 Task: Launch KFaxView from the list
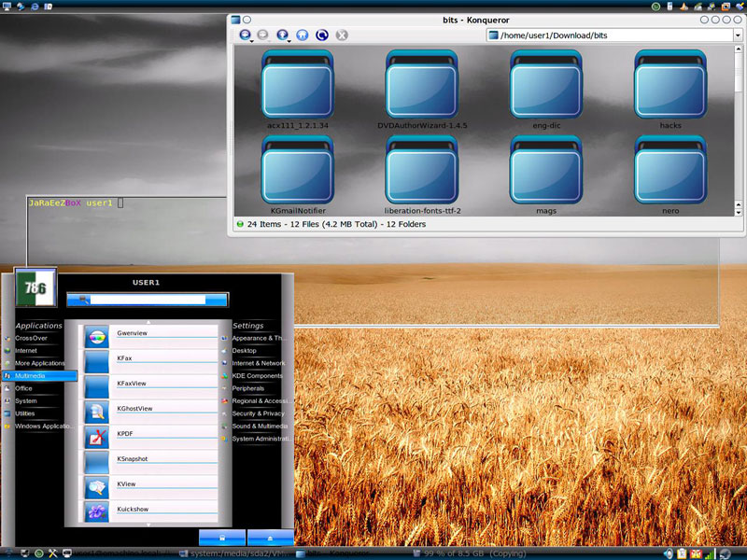pyautogui.click(x=151, y=387)
